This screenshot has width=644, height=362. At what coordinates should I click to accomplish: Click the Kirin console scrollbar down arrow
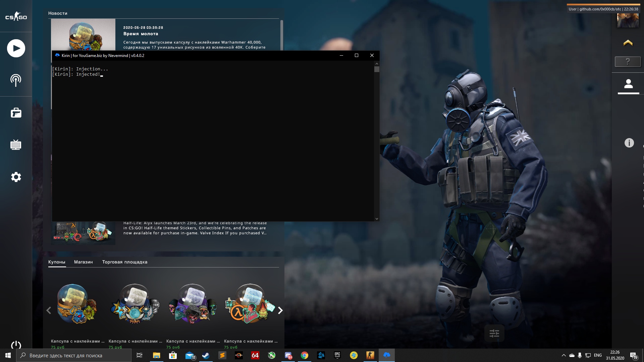pos(377,219)
